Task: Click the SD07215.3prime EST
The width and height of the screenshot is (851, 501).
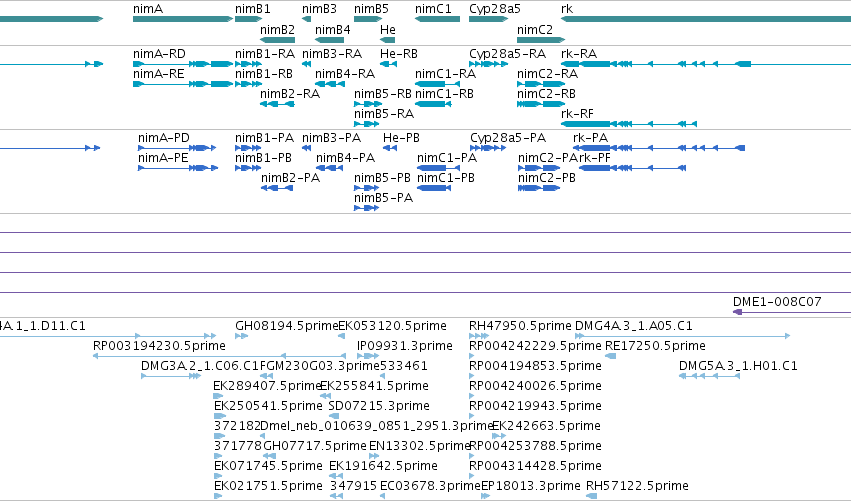Action: pyautogui.click(x=334, y=416)
